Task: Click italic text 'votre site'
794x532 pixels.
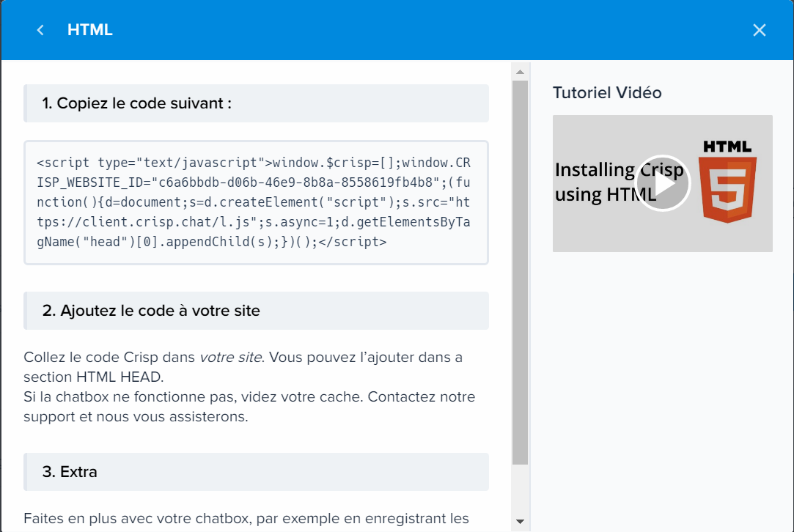Action: point(231,358)
